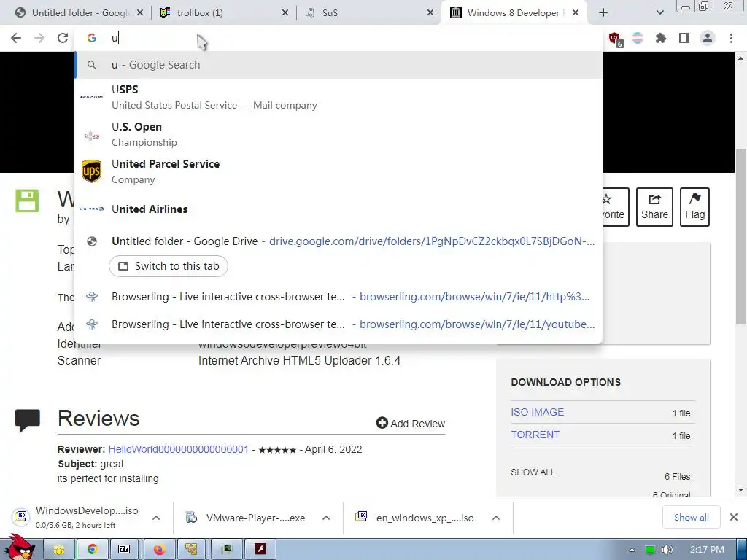
Task: Expand options for VMware-Player exe download
Action: pyautogui.click(x=326, y=518)
